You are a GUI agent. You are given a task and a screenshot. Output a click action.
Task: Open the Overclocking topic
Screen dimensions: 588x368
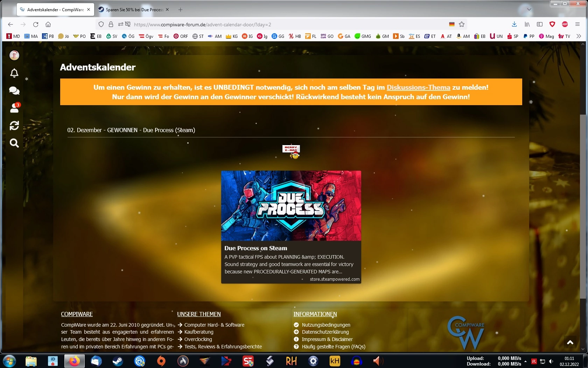(198, 339)
